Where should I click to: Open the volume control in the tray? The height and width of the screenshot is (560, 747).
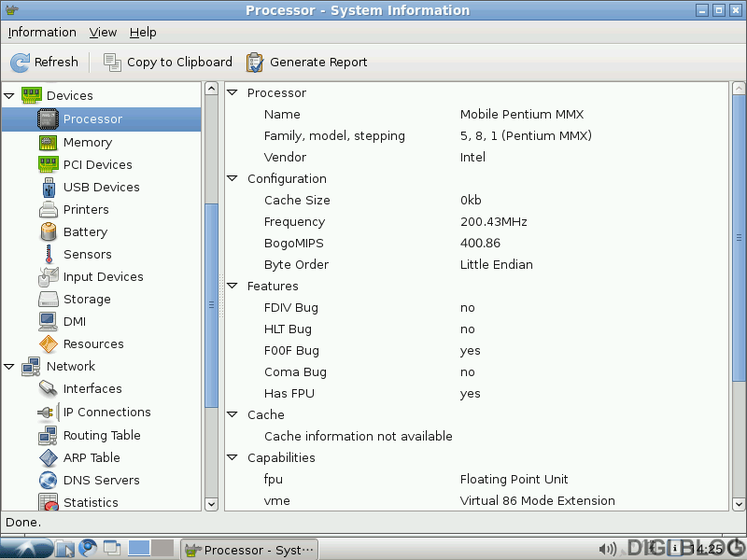pyautogui.click(x=608, y=549)
